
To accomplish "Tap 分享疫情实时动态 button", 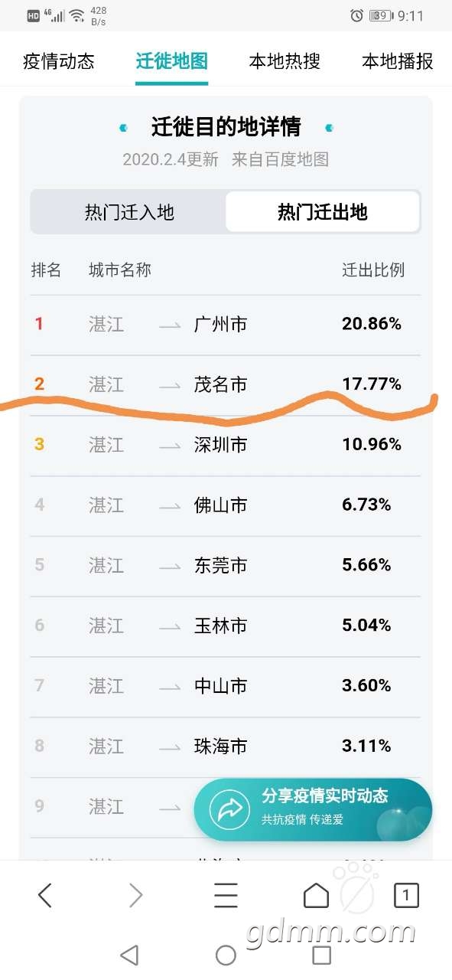I will tap(313, 810).
